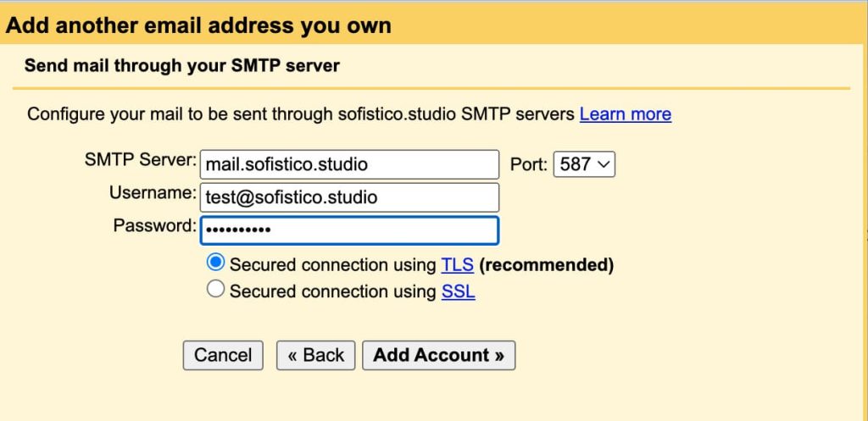Click the Add Account » button
Screen dimensions: 868x421
tap(438, 355)
